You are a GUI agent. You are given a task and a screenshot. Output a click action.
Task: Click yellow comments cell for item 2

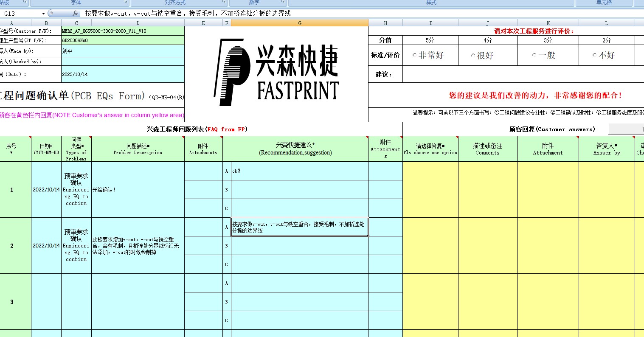pos(488,246)
